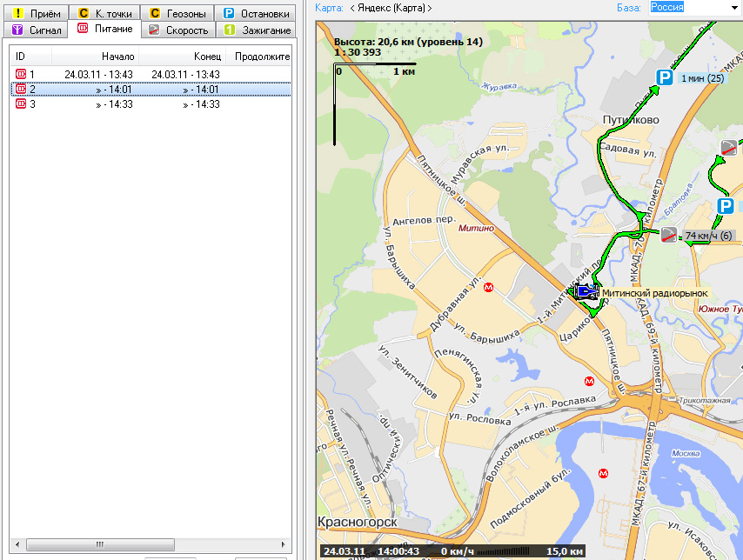Screen dimensions: 743x560
Task: Switch to the Скорость tab
Action: point(178,30)
